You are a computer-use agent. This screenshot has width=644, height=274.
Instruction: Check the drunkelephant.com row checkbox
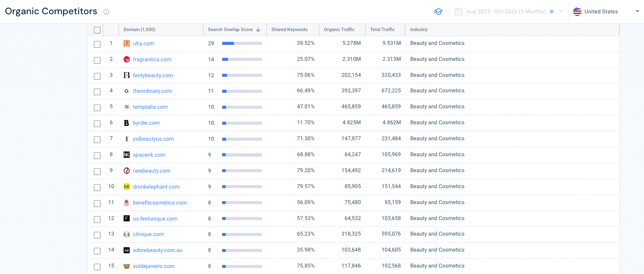pos(97,187)
